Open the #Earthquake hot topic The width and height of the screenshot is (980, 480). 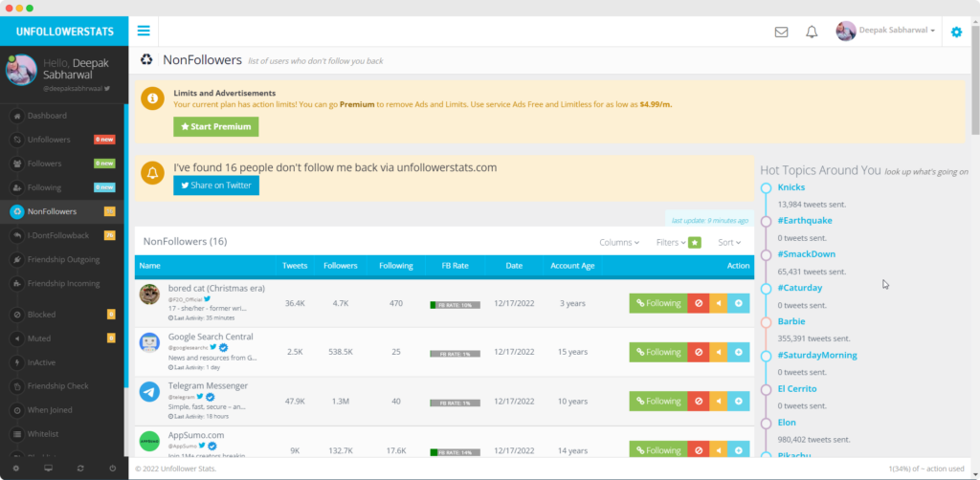point(805,221)
